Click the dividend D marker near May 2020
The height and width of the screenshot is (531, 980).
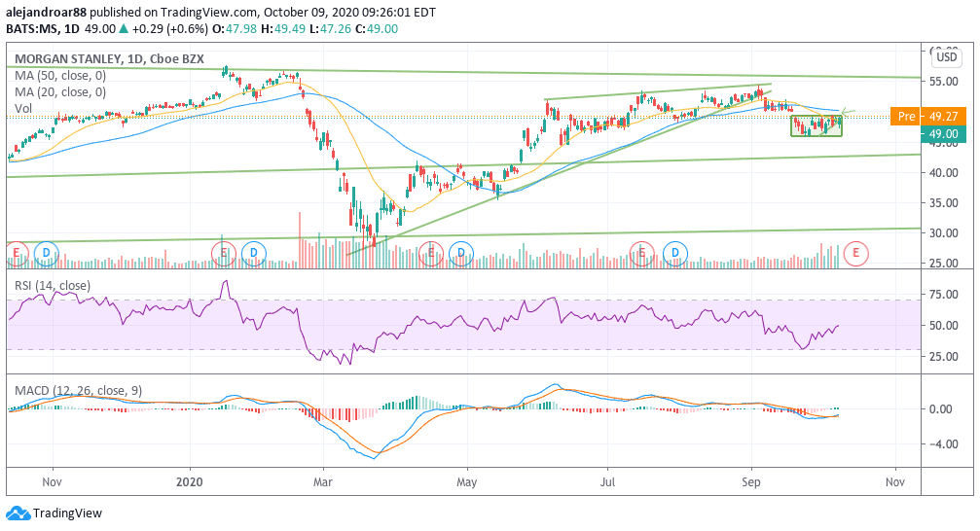461,254
